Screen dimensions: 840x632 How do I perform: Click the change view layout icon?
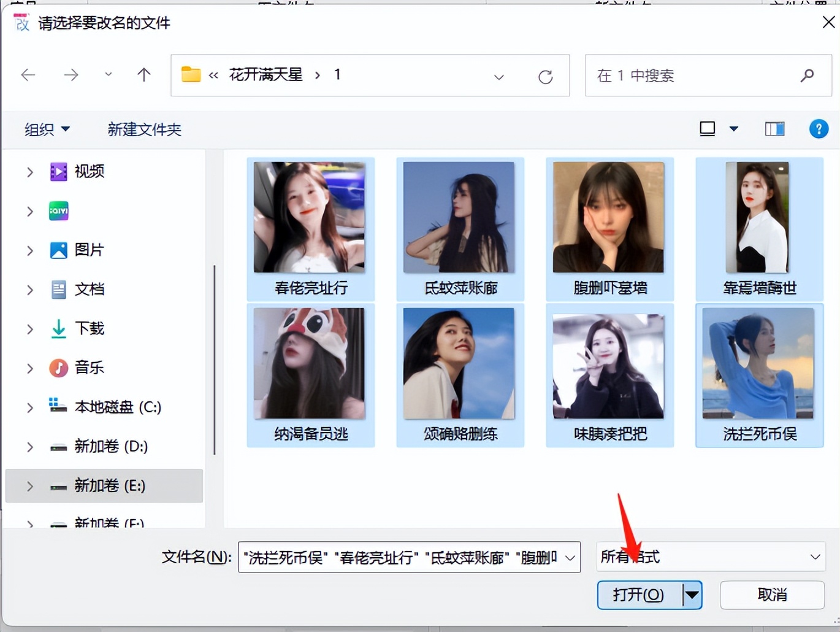pyautogui.click(x=708, y=129)
